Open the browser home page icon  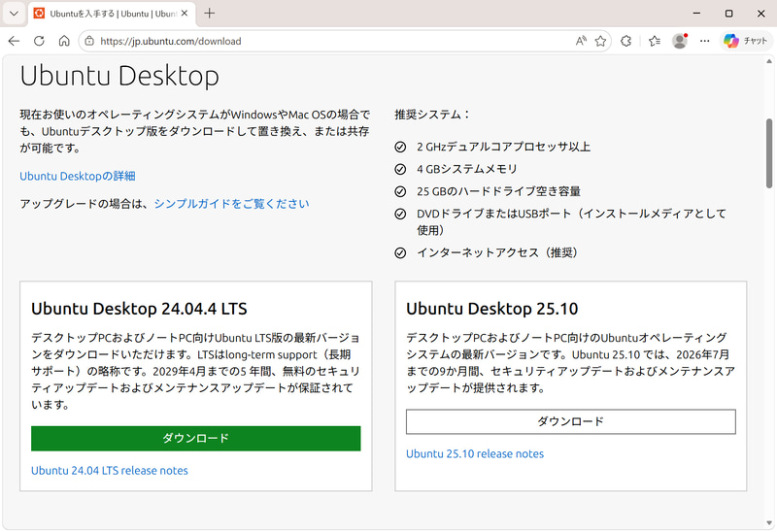click(64, 41)
